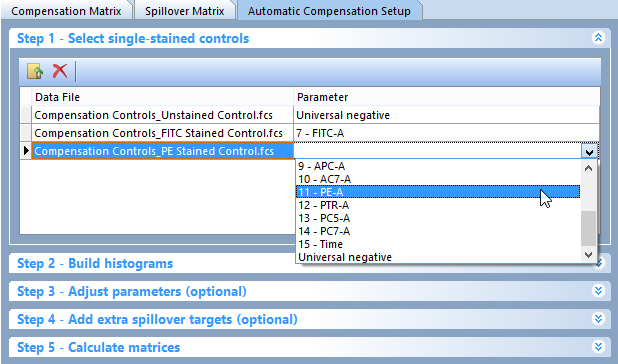Choose 9 - APC-A from the list
The height and width of the screenshot is (364, 618).
pyautogui.click(x=438, y=166)
